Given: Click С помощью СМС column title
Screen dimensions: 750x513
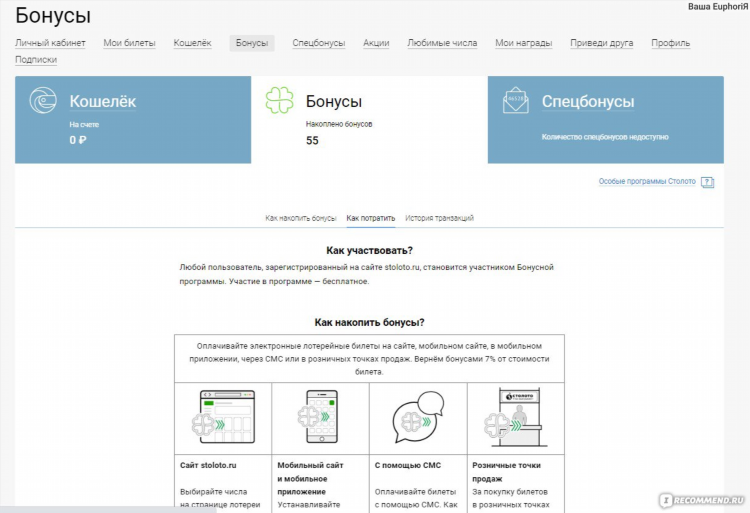Looking at the screenshot, I should [x=408, y=465].
